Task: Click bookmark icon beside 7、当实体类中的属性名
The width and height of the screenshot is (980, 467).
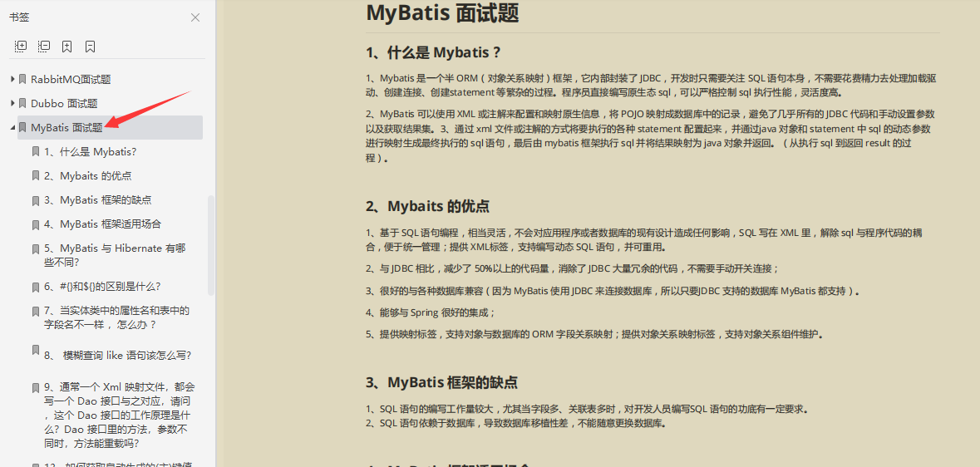Action: pos(37,311)
